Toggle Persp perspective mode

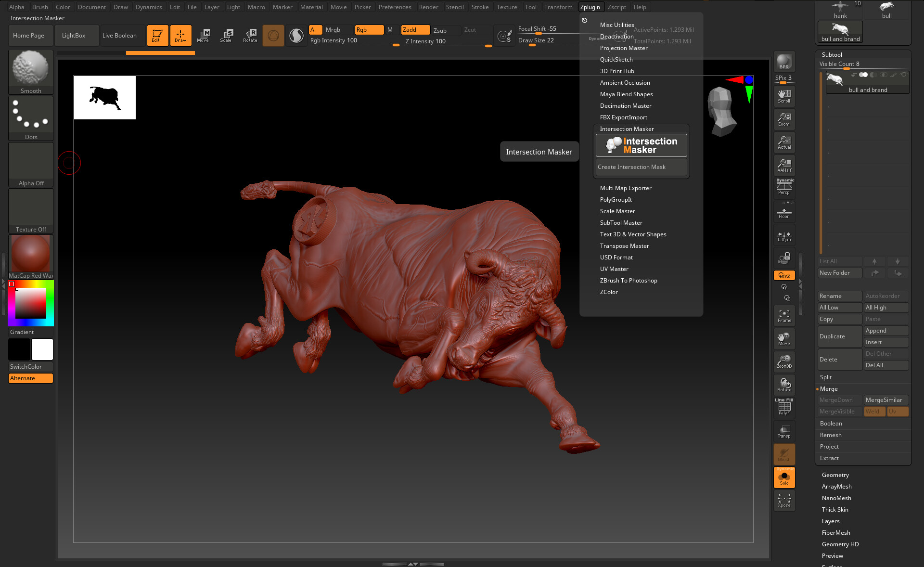784,187
